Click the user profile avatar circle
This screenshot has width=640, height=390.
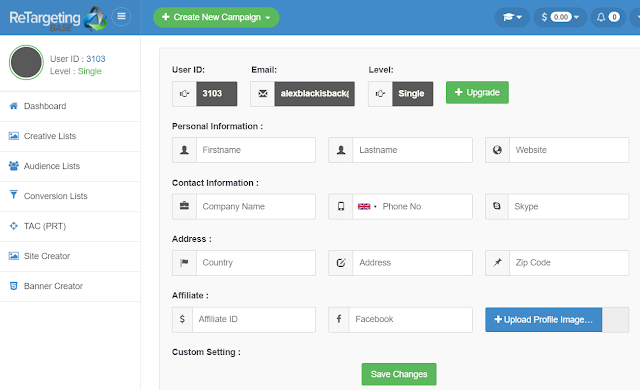pos(26,62)
